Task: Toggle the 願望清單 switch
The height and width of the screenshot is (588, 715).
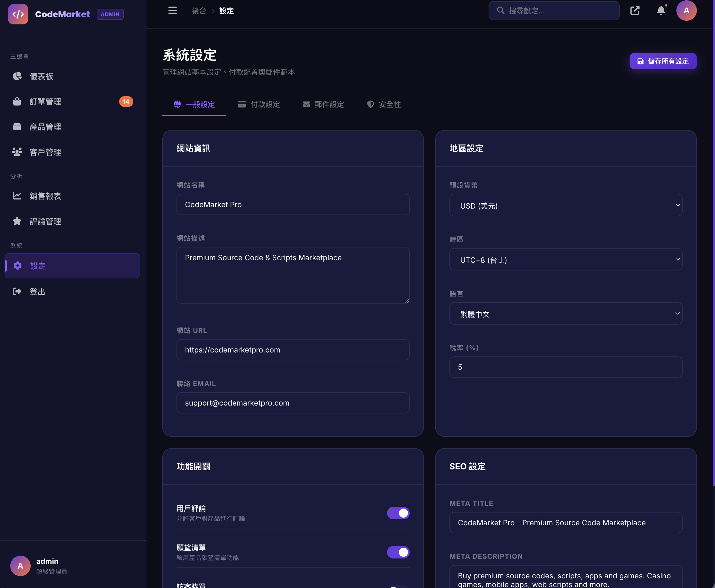Action: pos(398,552)
